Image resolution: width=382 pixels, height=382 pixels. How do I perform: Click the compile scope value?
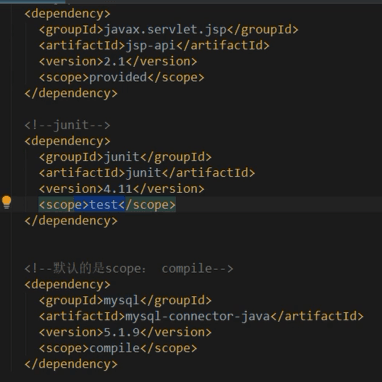click(x=114, y=348)
